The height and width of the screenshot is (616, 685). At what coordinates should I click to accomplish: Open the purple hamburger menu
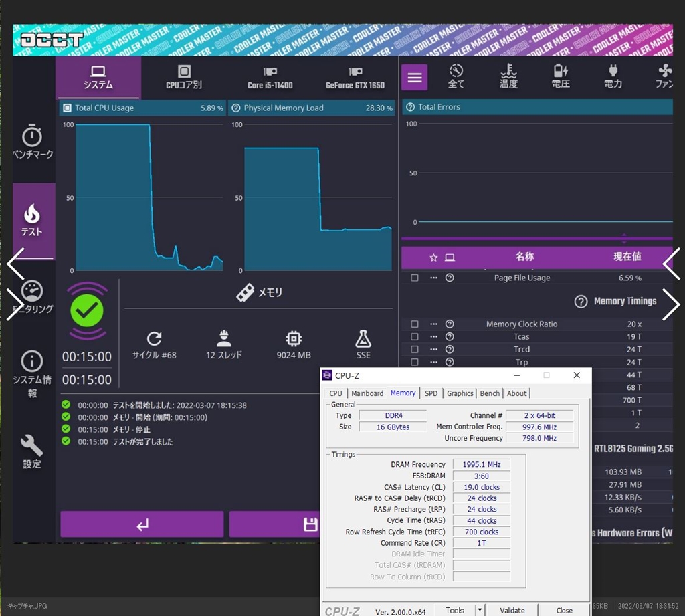pyautogui.click(x=415, y=78)
